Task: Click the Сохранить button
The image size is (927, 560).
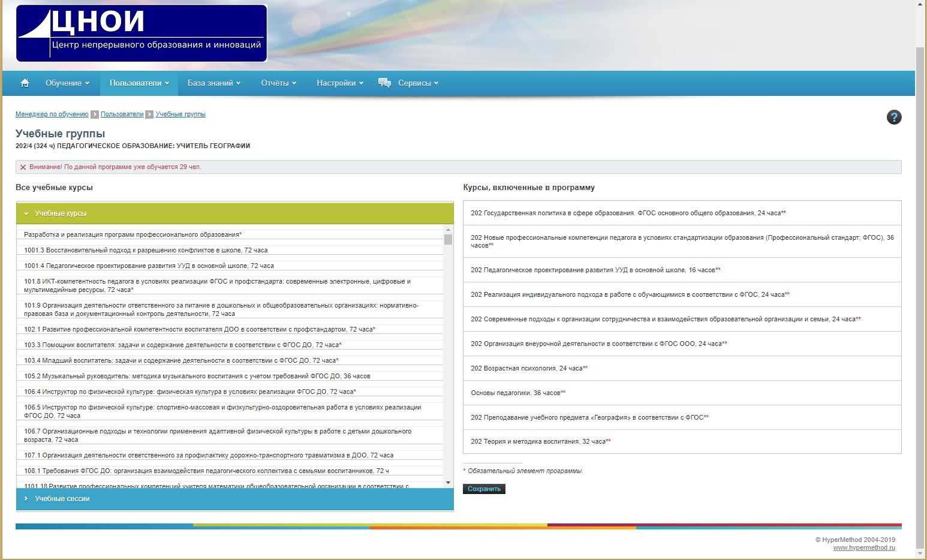Action: coord(484,489)
